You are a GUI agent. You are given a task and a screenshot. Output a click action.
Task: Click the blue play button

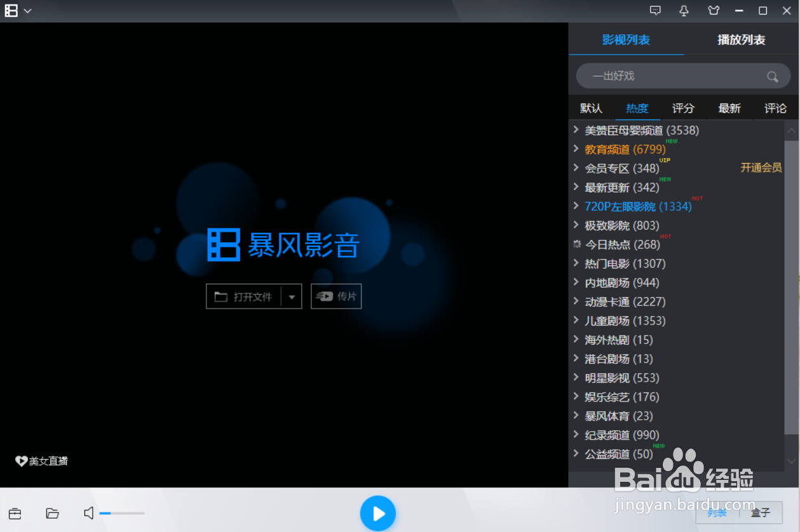pyautogui.click(x=378, y=513)
